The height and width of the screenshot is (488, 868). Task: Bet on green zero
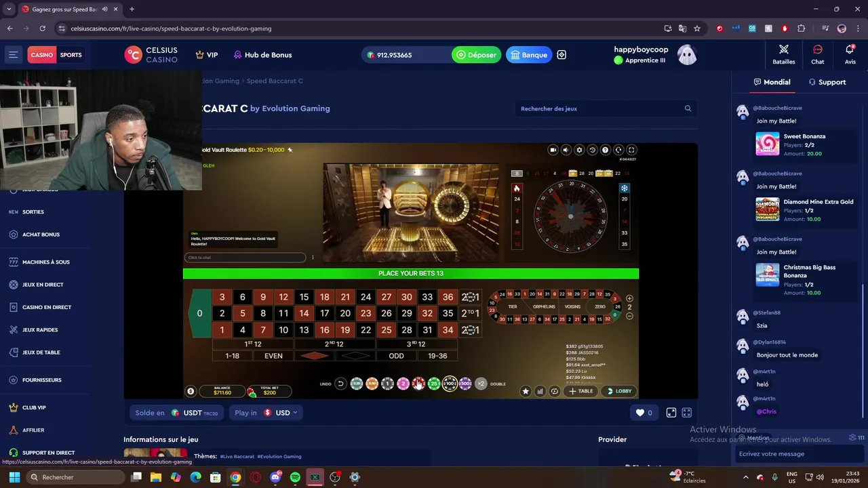point(199,313)
